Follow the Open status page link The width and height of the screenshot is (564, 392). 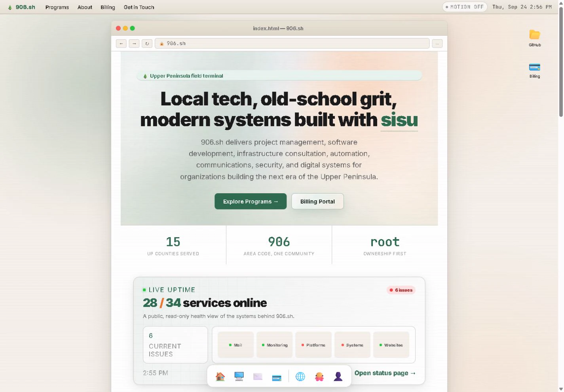(x=385, y=373)
